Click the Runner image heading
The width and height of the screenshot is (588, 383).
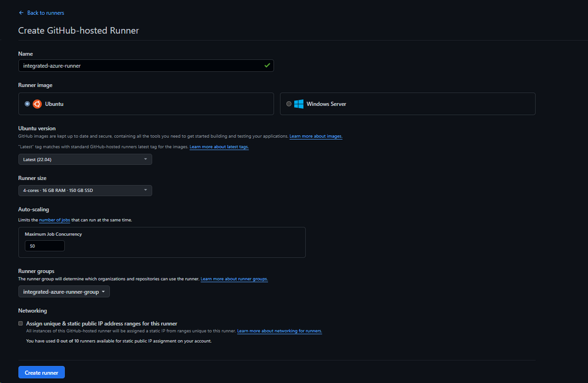click(x=35, y=85)
